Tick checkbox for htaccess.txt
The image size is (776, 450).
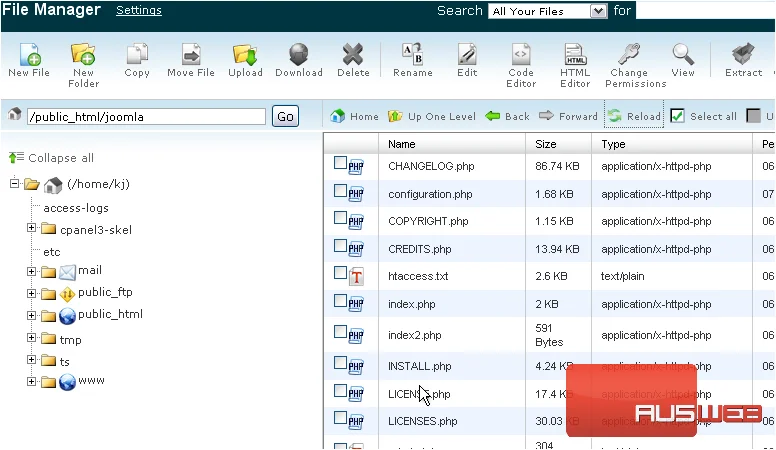point(340,273)
